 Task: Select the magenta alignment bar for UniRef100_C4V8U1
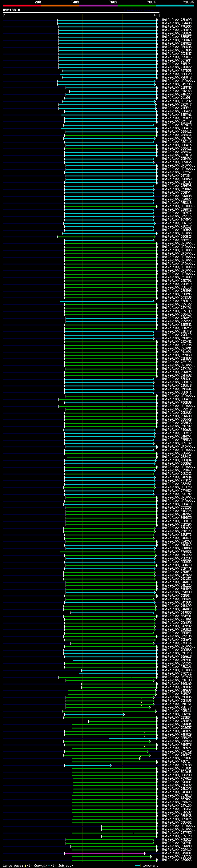pyautogui.click(x=105, y=854)
